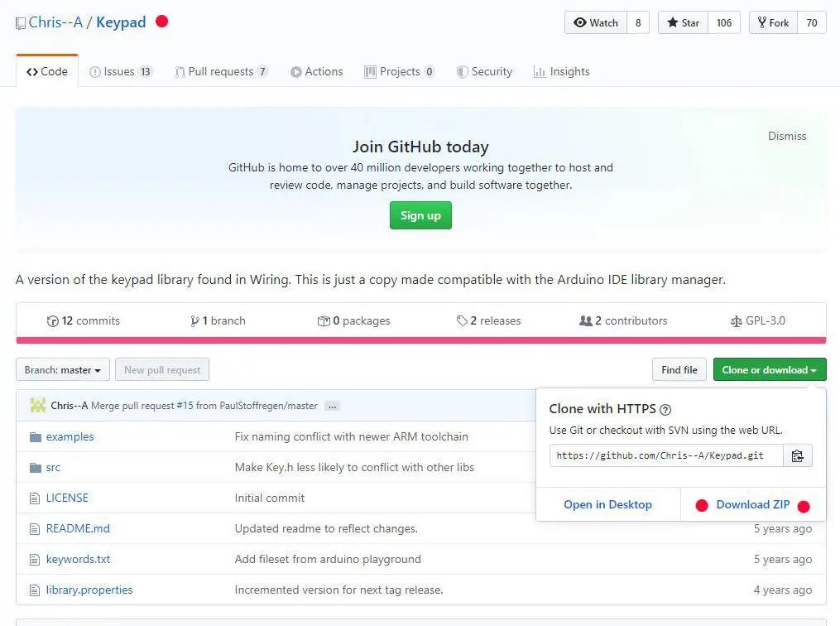Open the keywords.txt file
Screen dimensions: 840x626
79,559
